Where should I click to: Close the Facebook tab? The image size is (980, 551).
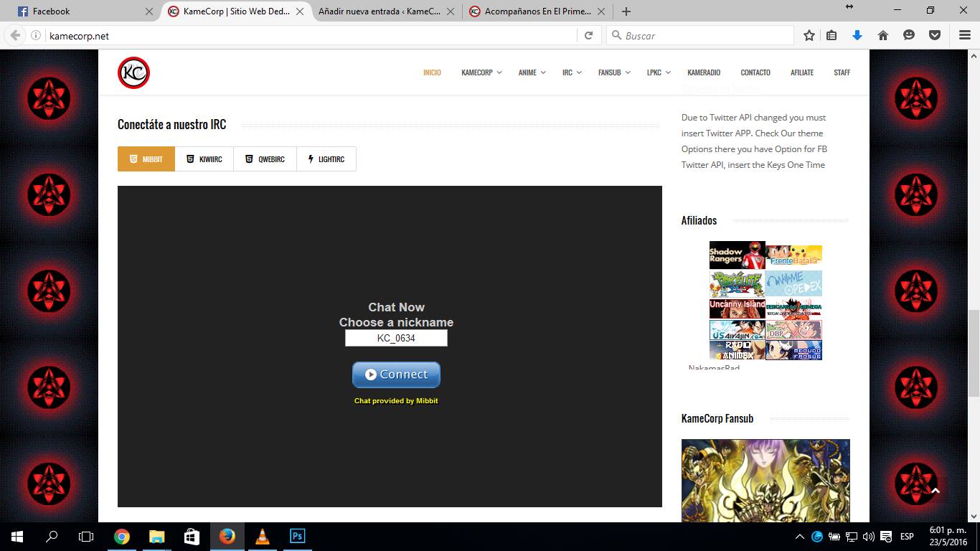[x=149, y=11]
